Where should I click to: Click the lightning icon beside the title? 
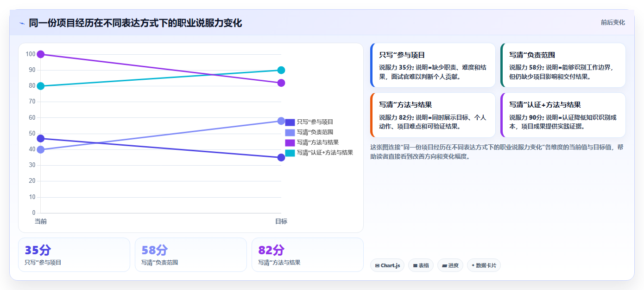(x=22, y=23)
